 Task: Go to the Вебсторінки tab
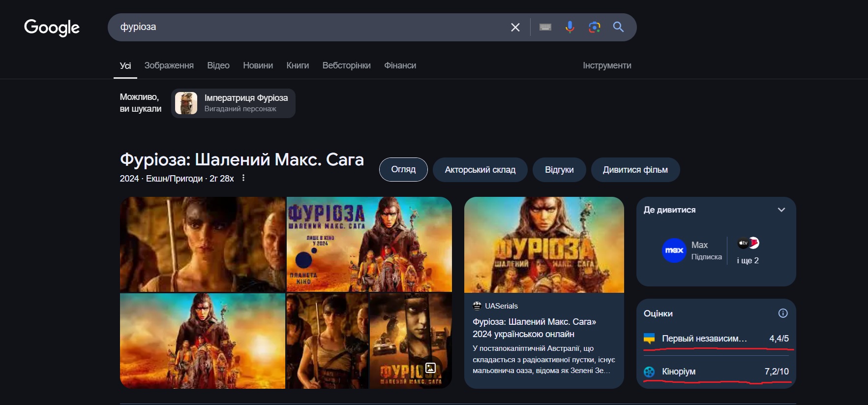click(347, 65)
